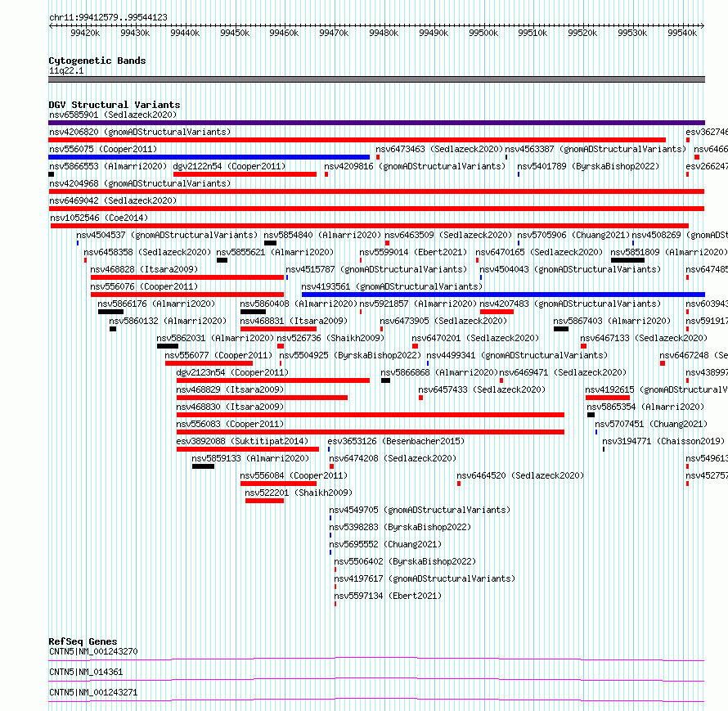Open the nsv556075 (Cooper2011) label
This screenshot has height=711, width=728.
click(103, 149)
